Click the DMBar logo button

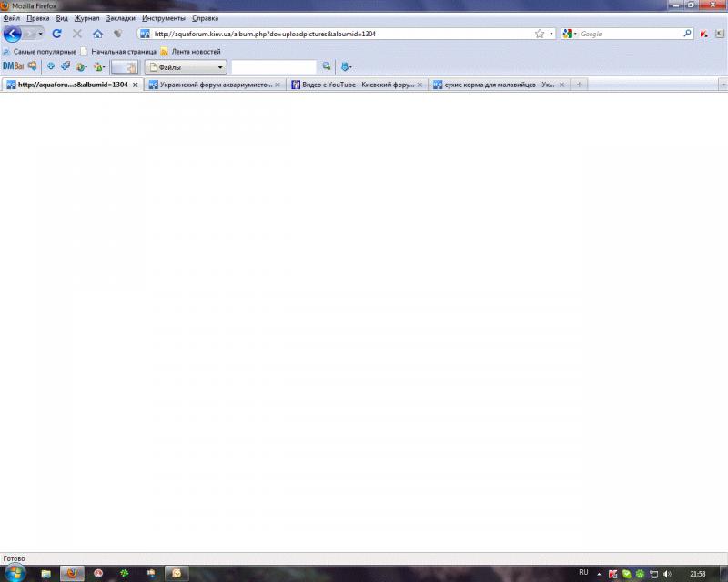(x=13, y=66)
